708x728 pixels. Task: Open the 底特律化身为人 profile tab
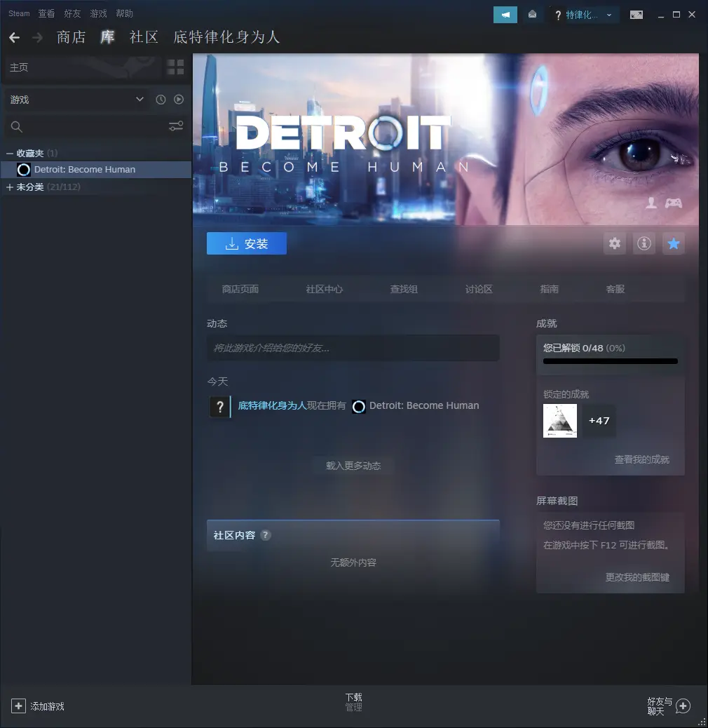226,37
